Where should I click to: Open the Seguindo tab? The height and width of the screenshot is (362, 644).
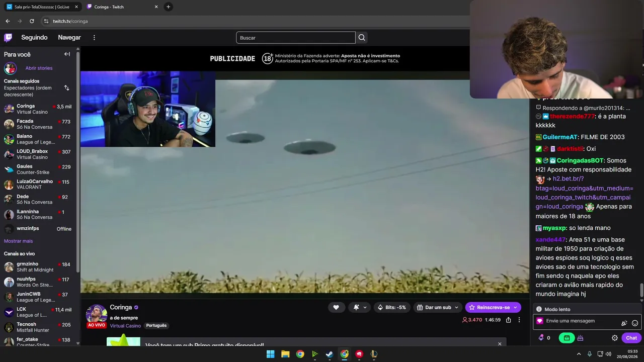tap(34, 38)
